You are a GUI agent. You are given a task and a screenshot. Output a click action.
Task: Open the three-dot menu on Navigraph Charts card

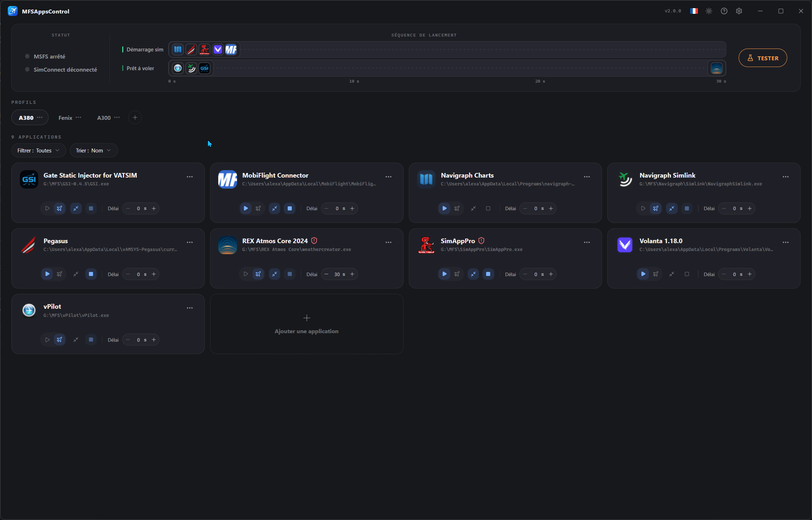tap(587, 177)
